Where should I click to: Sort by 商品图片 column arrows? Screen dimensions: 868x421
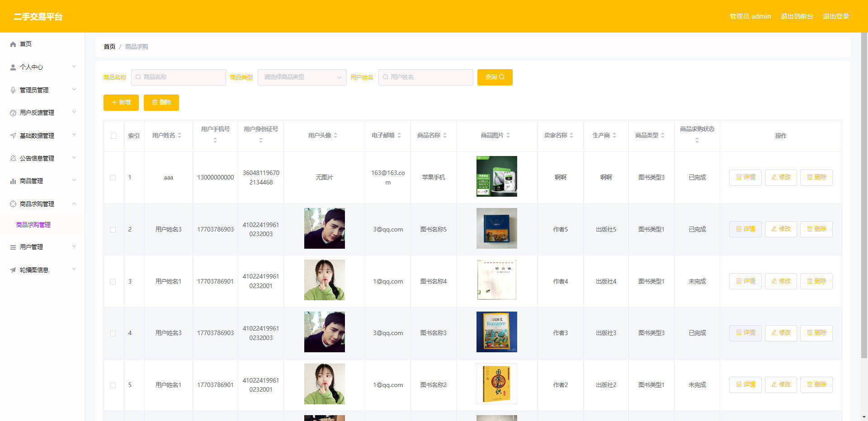click(508, 135)
